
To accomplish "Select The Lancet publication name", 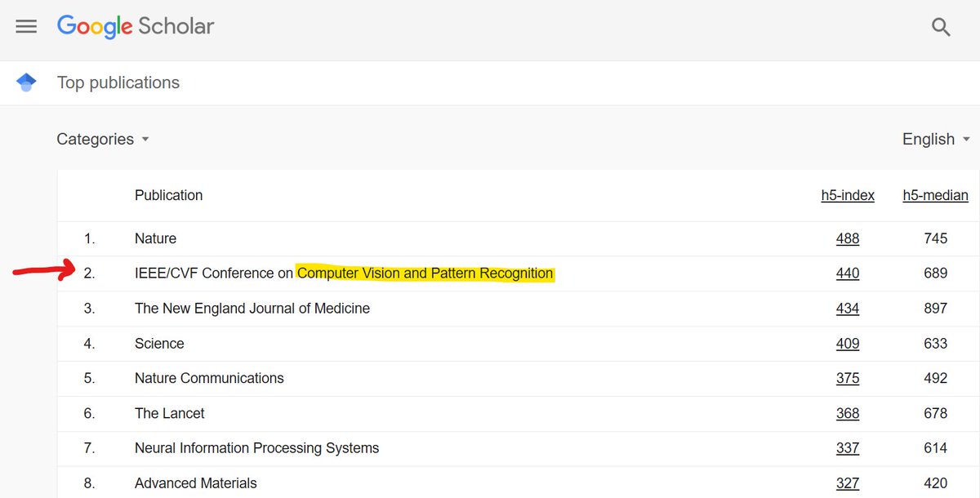I will pos(170,414).
